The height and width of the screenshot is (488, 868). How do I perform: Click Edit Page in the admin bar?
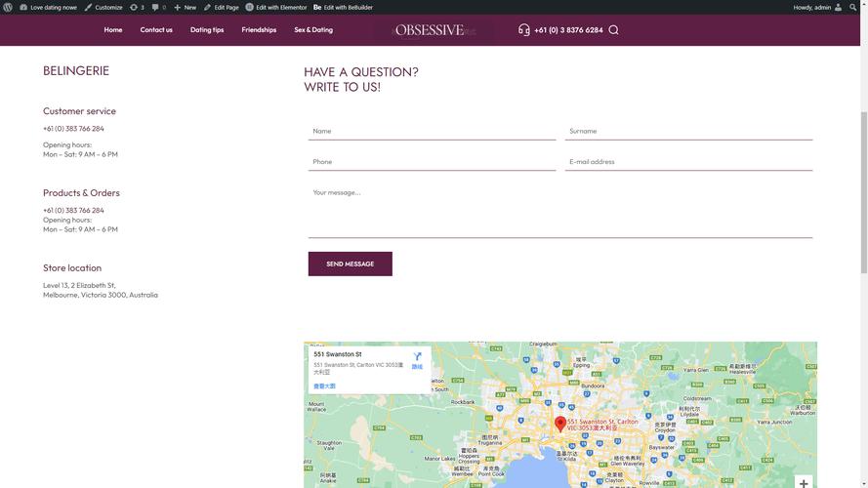[222, 7]
